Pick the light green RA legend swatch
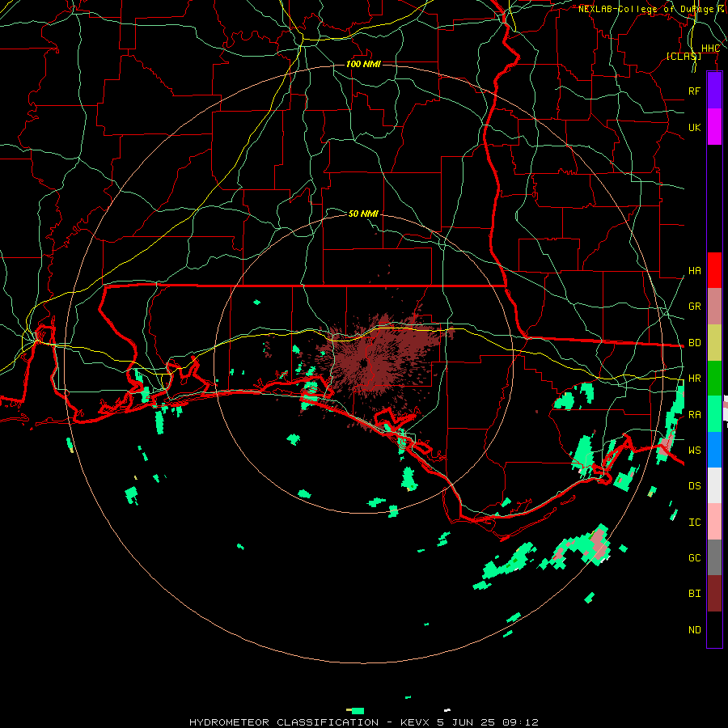The width and height of the screenshot is (728, 728). (714, 414)
